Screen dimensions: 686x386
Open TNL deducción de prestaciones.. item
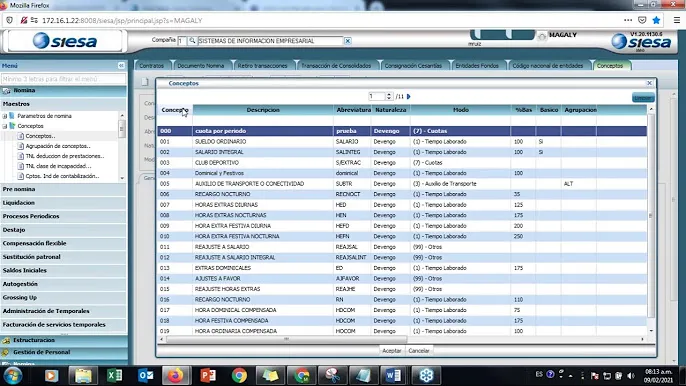pyautogui.click(x=65, y=156)
